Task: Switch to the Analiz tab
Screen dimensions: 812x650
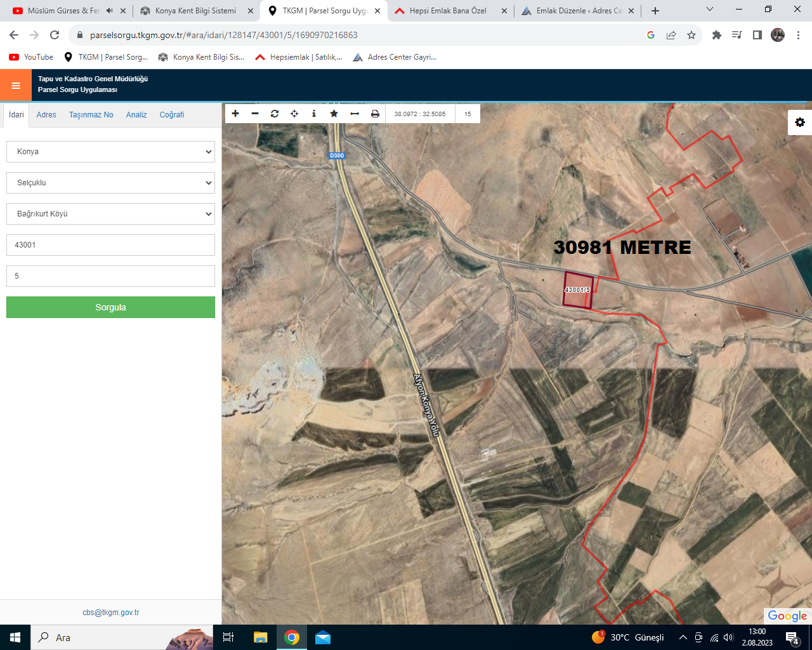Action: (136, 115)
